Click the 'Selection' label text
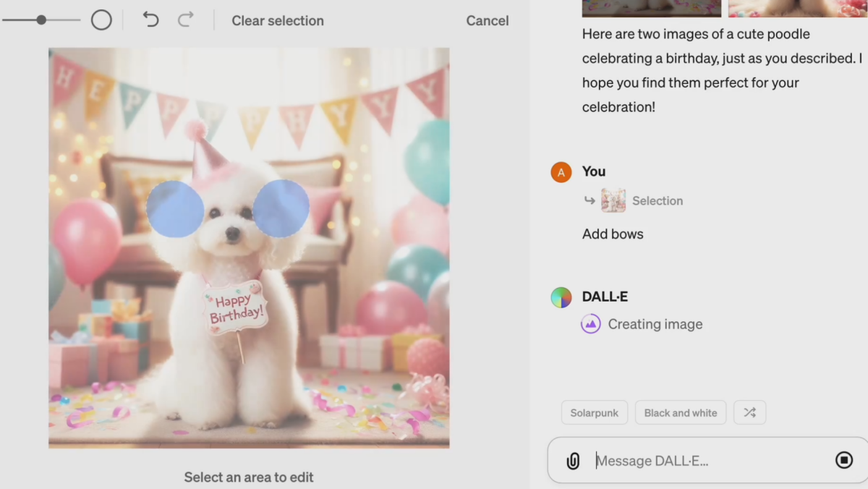 click(658, 200)
